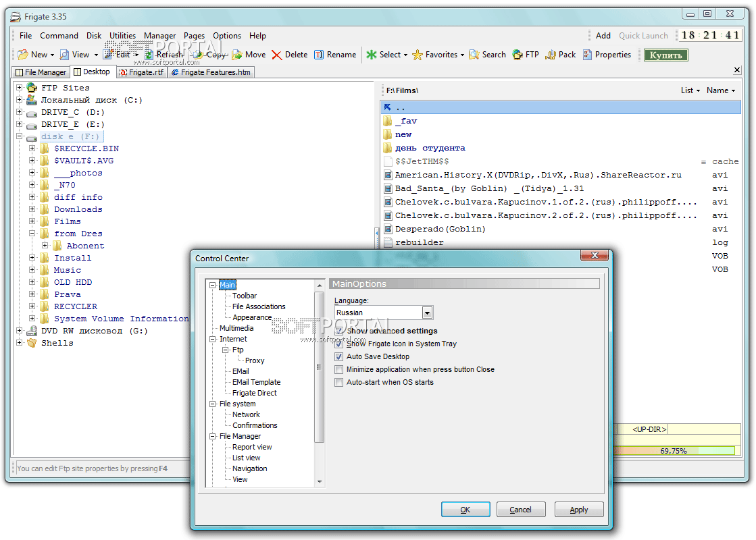Disable the Auto Save Desktop checkbox
This screenshot has width=756, height=540.
point(339,356)
